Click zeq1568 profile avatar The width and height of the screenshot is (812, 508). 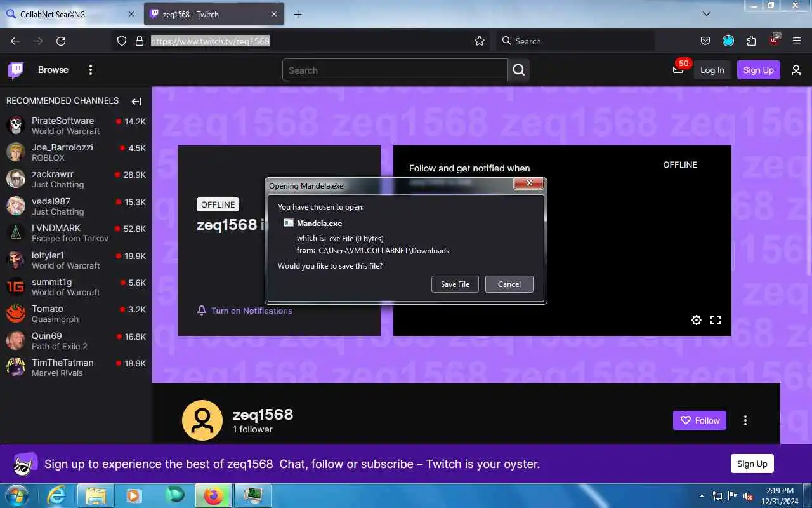(x=202, y=420)
